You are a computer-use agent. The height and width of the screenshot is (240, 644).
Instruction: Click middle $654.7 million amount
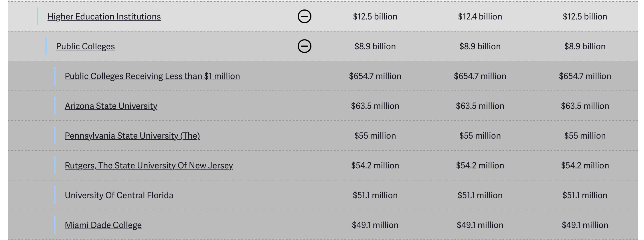[x=480, y=76]
